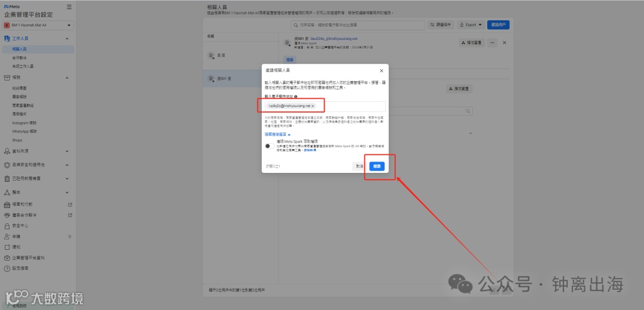
Task: Click the lower 指派資產 button
Action: (460, 89)
